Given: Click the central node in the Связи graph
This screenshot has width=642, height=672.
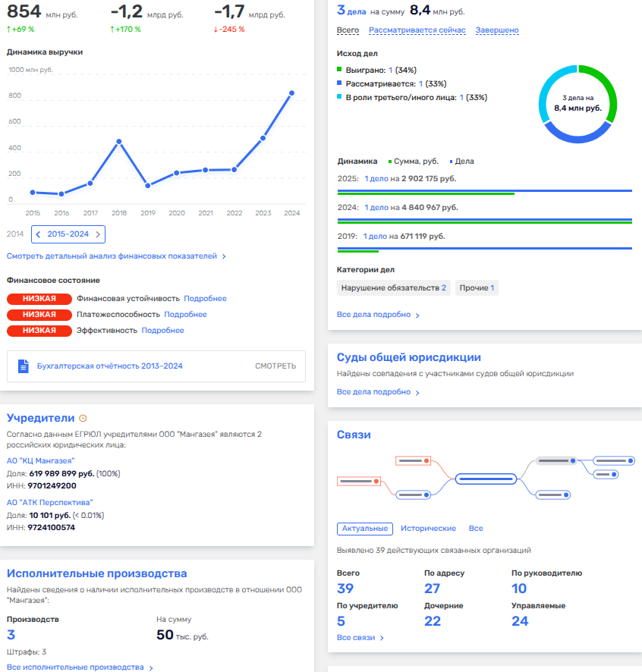Looking at the screenshot, I should coord(486,479).
